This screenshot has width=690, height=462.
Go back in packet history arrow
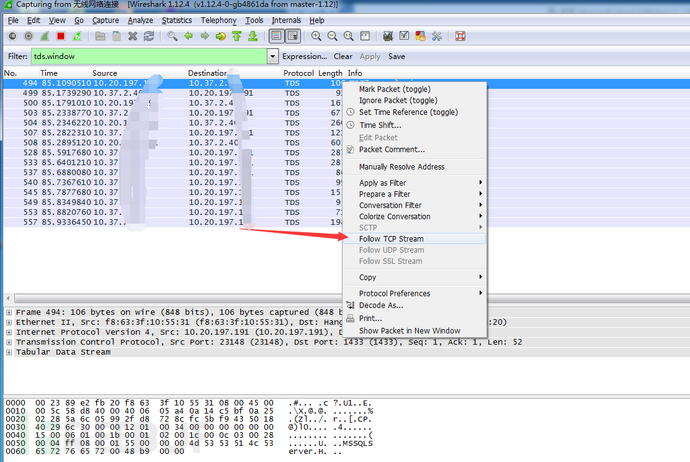pos(188,36)
